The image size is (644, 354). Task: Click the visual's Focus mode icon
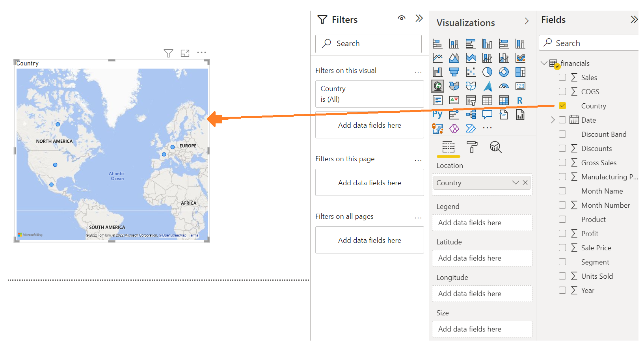coord(185,53)
